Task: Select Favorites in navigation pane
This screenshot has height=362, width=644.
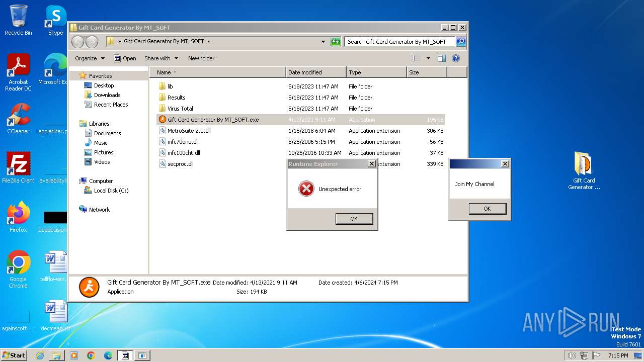Action: 100,76
